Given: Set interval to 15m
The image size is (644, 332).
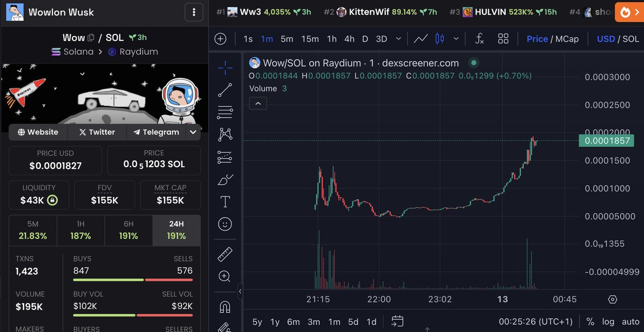Looking at the screenshot, I should pyautogui.click(x=310, y=39).
